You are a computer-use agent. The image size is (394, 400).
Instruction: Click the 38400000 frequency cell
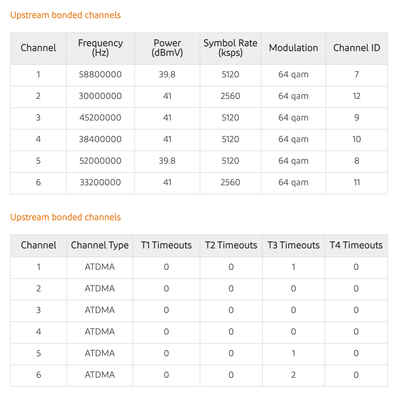point(100,139)
